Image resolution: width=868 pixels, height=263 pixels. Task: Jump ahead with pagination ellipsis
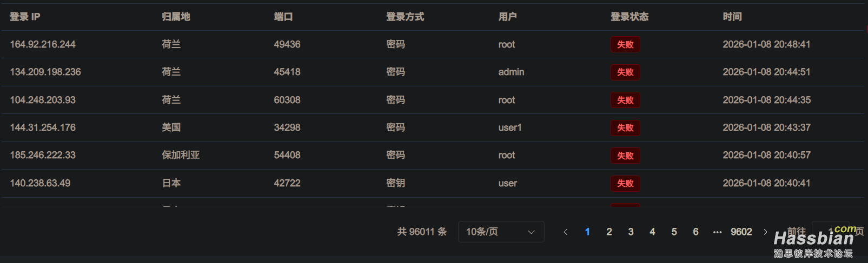pyautogui.click(x=717, y=232)
